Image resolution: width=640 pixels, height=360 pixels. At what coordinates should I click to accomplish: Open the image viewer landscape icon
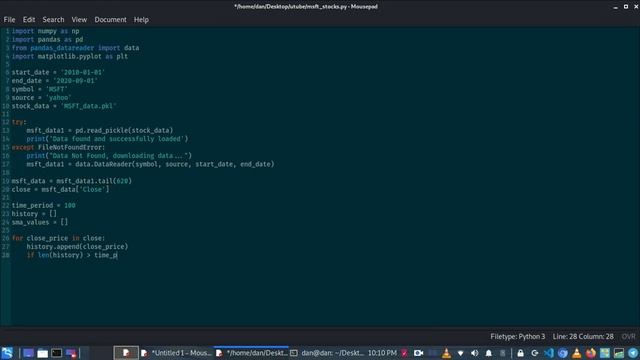tap(619, 353)
